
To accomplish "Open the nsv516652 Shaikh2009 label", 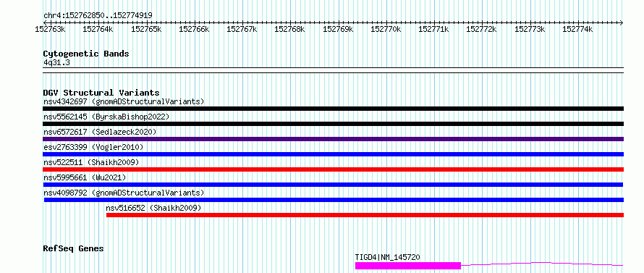I will (153, 208).
